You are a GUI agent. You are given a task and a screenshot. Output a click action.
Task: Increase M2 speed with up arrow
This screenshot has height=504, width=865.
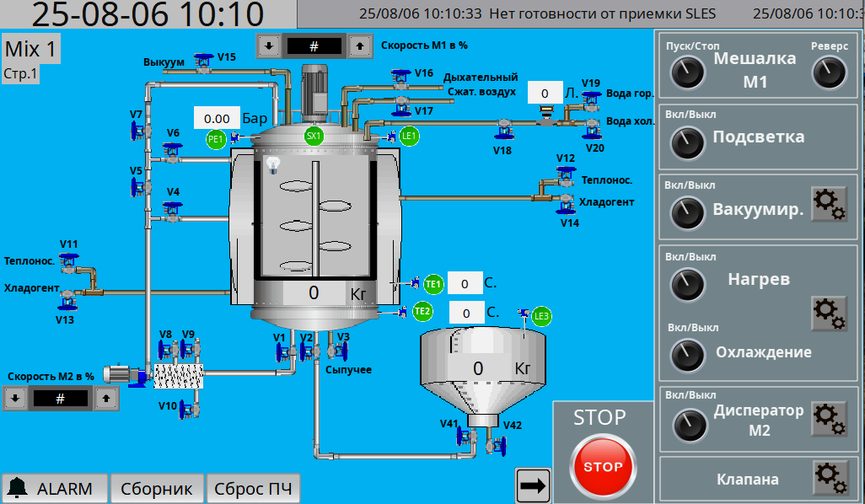pos(105,398)
